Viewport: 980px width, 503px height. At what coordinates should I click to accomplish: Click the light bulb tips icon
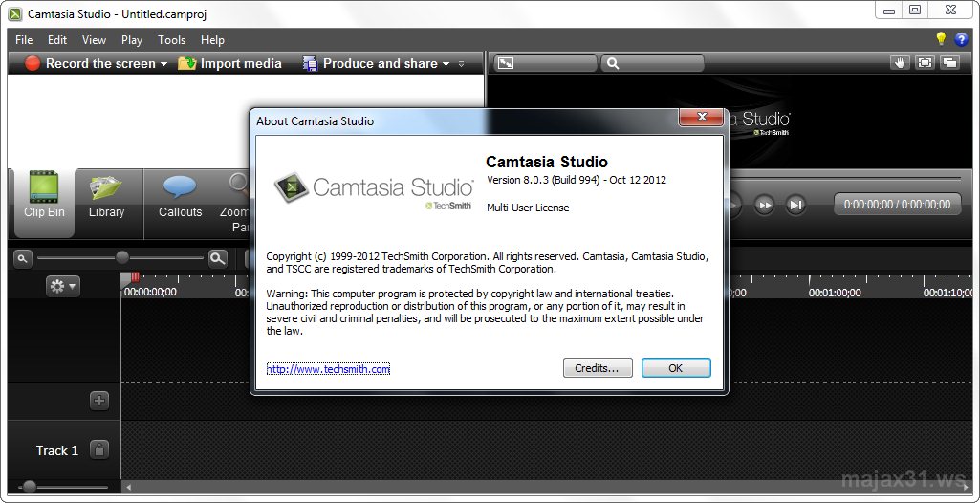(941, 39)
